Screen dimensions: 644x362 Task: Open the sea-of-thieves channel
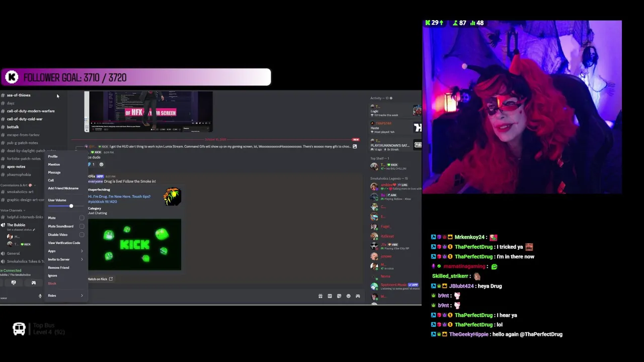tap(19, 95)
